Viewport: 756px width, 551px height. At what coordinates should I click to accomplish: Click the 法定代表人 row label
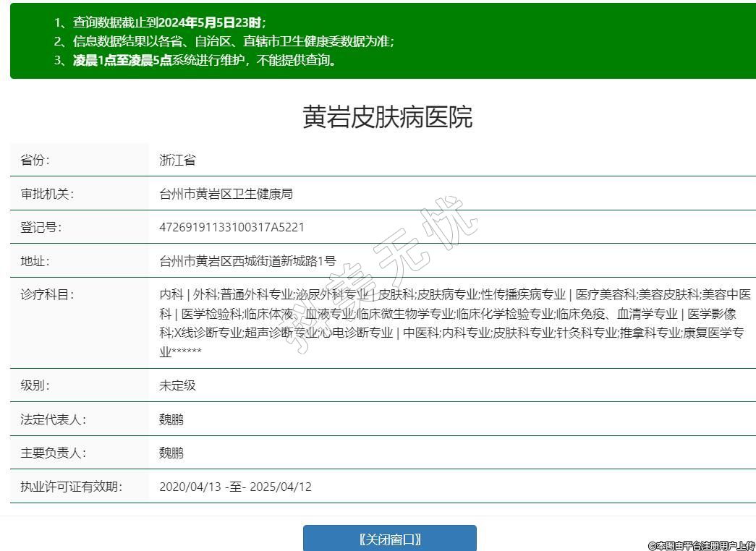53,419
